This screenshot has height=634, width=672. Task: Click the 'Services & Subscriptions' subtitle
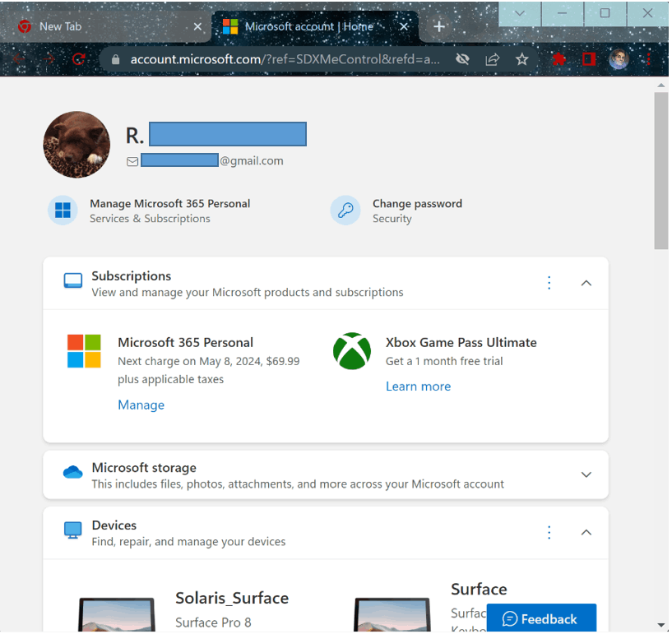click(150, 219)
